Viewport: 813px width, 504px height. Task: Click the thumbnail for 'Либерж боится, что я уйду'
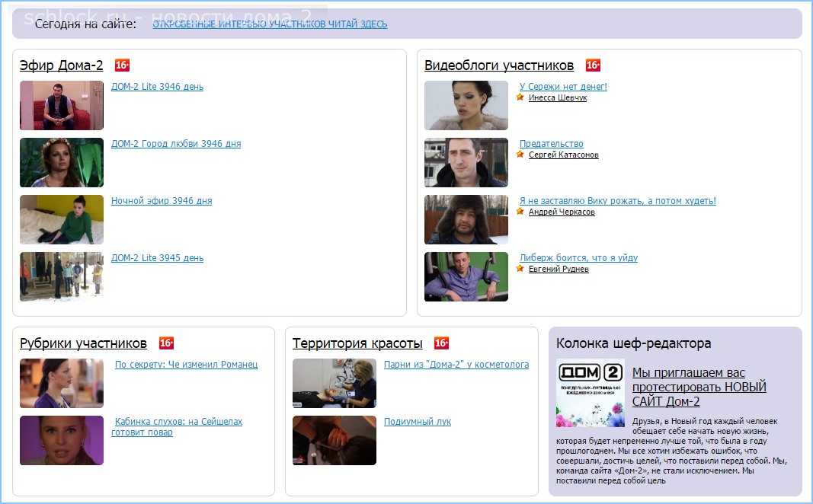(x=466, y=276)
